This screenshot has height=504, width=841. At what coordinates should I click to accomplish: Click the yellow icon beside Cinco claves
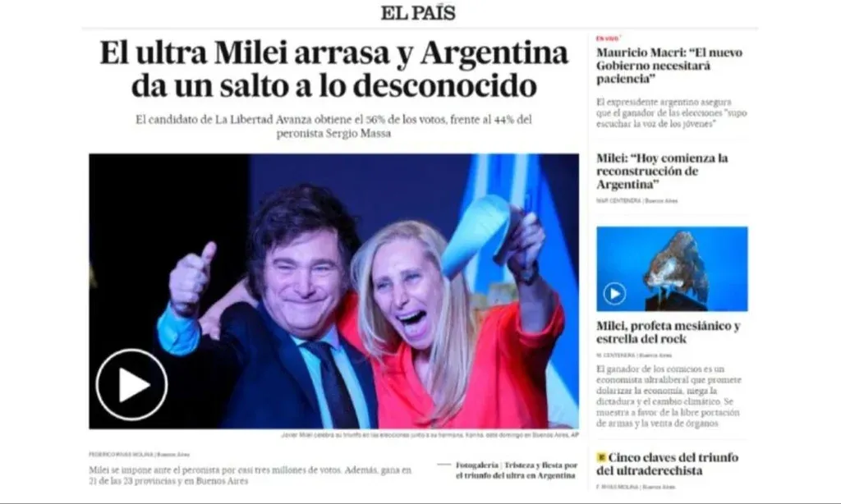point(601,457)
